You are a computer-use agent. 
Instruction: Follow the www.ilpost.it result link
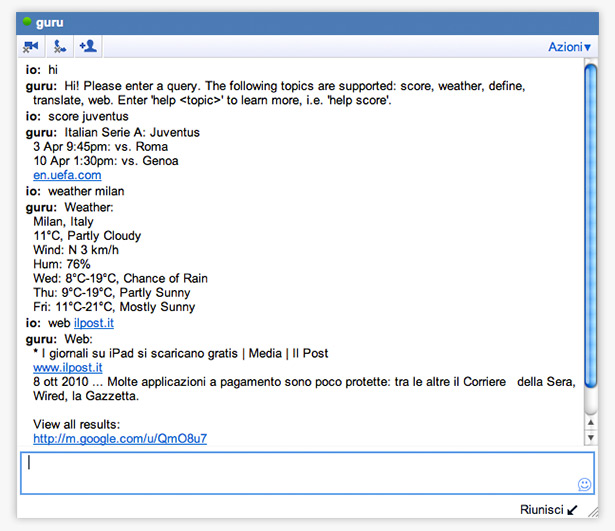click(x=67, y=368)
